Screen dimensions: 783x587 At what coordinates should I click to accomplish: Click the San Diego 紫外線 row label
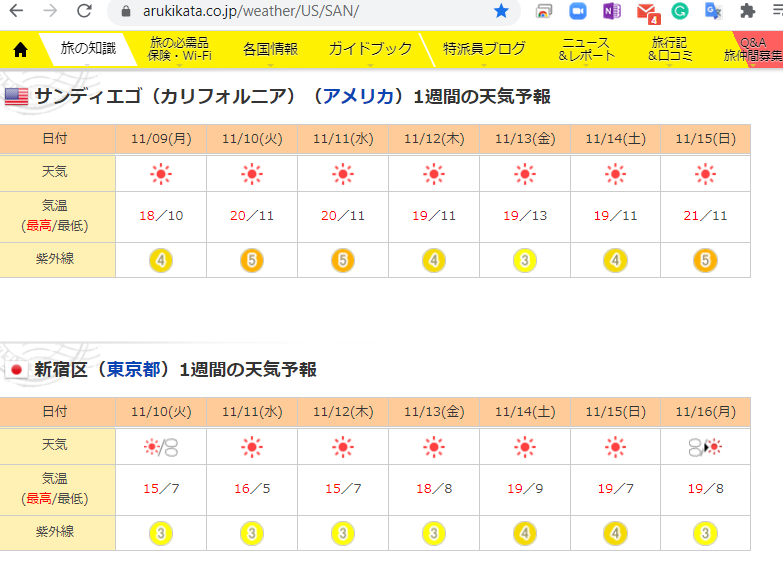54,259
